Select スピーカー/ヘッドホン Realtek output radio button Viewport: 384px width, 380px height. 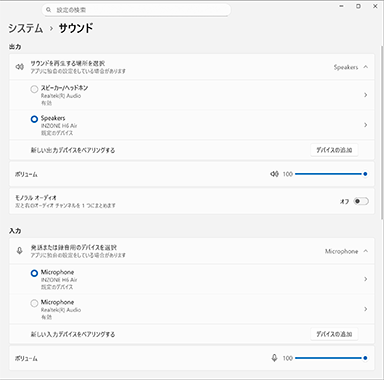tap(34, 89)
